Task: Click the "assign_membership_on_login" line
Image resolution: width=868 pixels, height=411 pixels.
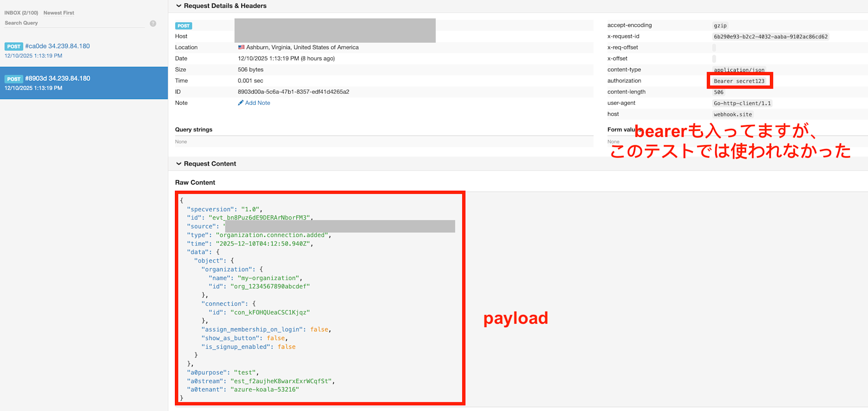Action: pos(266,330)
